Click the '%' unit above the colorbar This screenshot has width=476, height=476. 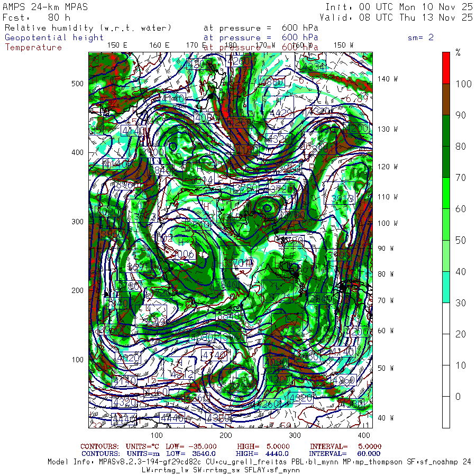458,52
